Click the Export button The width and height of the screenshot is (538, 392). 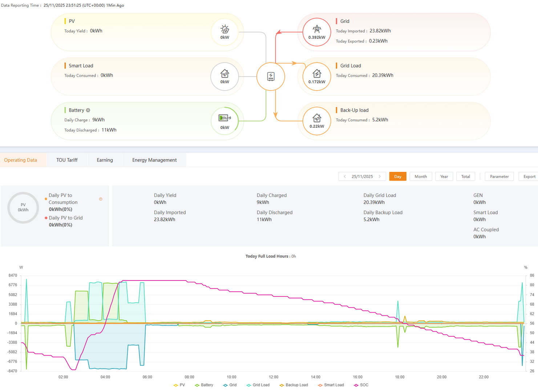(x=529, y=177)
